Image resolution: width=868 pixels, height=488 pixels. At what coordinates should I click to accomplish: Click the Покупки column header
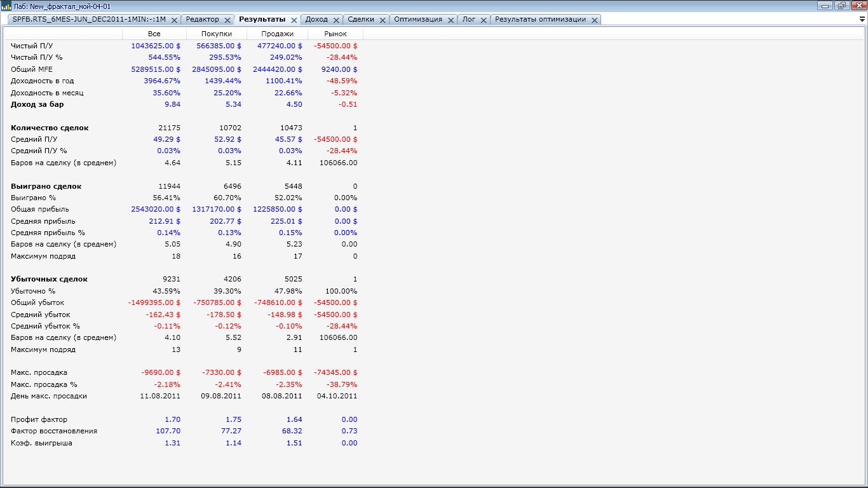[216, 34]
